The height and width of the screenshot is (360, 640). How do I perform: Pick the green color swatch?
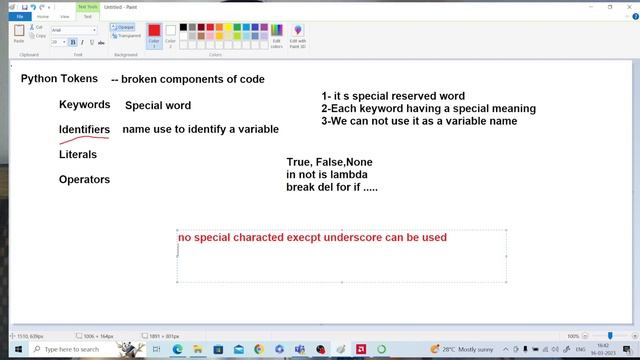237,27
